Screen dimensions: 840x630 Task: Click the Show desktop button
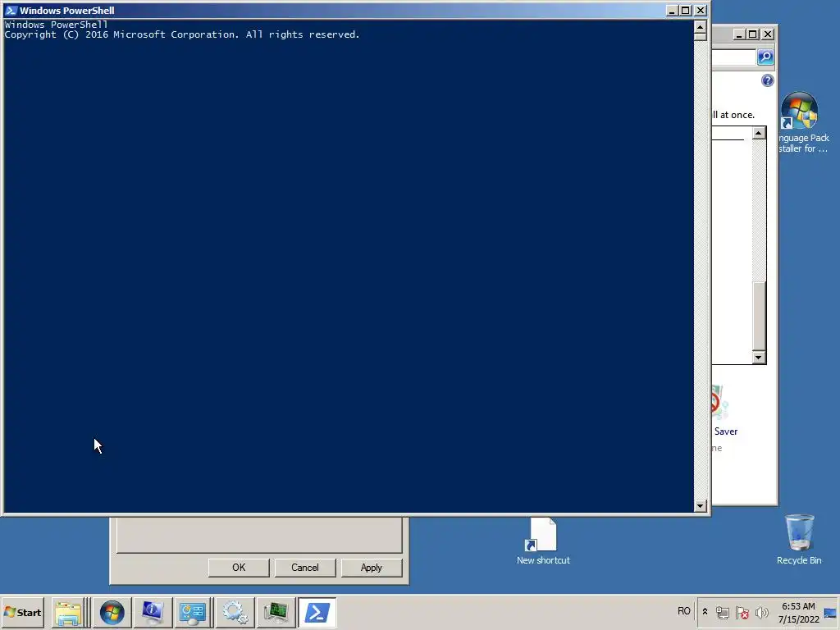click(x=830, y=612)
